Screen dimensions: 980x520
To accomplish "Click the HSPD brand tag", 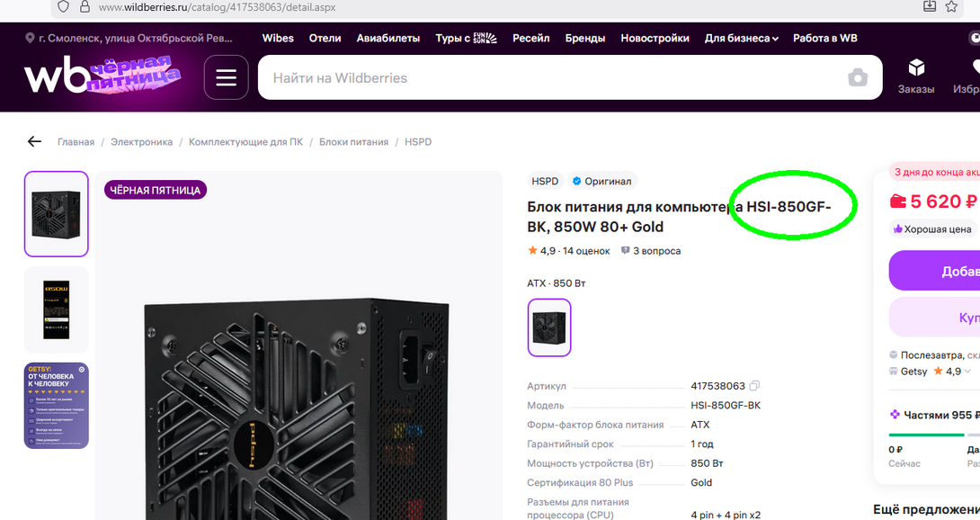I will (x=545, y=181).
